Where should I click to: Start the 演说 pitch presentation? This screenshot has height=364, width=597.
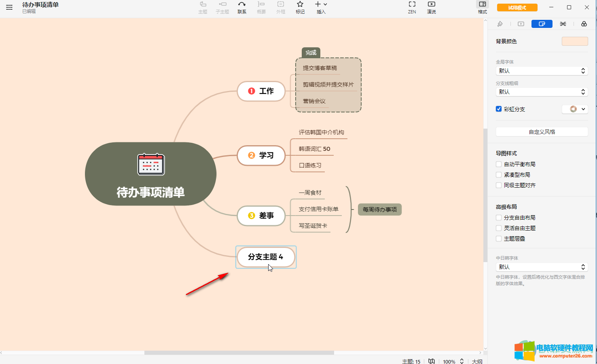pos(432,7)
